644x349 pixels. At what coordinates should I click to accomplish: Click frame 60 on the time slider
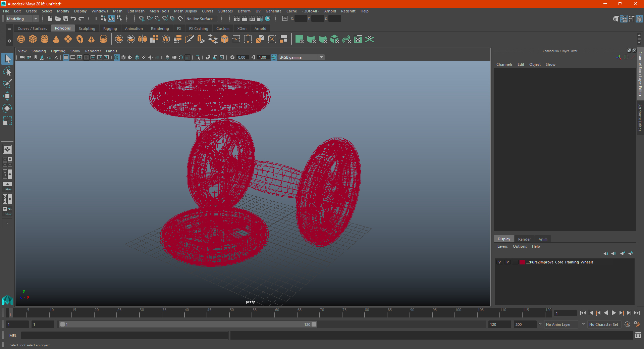277,313
